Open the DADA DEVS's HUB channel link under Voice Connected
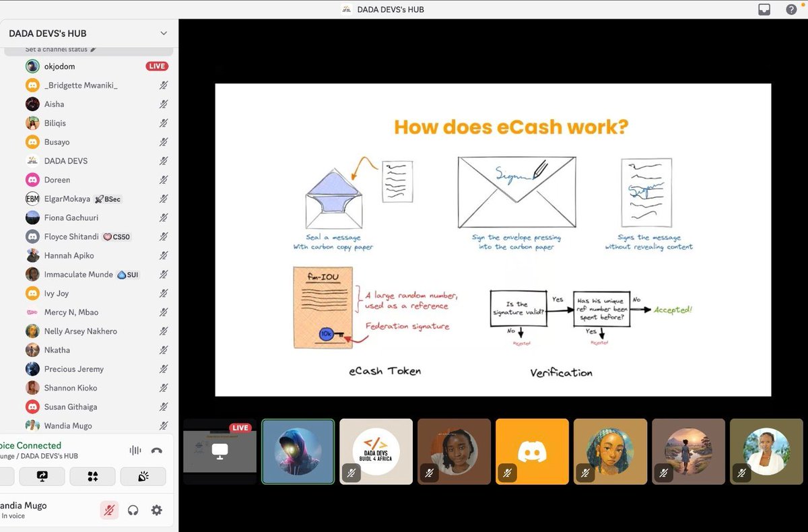Screen dimensions: 808x532 tap(39, 456)
